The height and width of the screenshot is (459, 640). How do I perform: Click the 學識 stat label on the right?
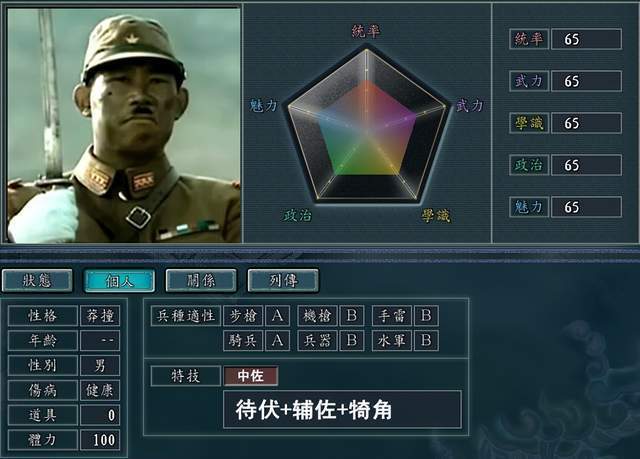(529, 123)
